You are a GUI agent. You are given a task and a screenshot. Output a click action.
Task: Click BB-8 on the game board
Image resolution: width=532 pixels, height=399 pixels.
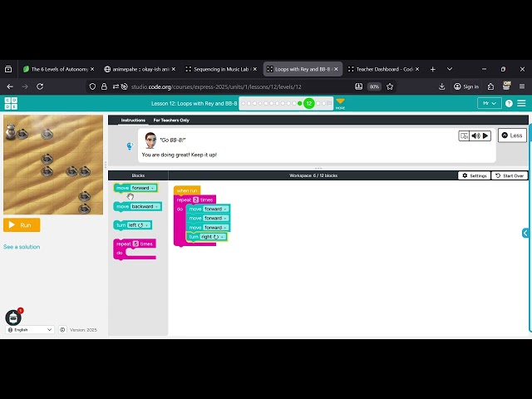[11, 131]
